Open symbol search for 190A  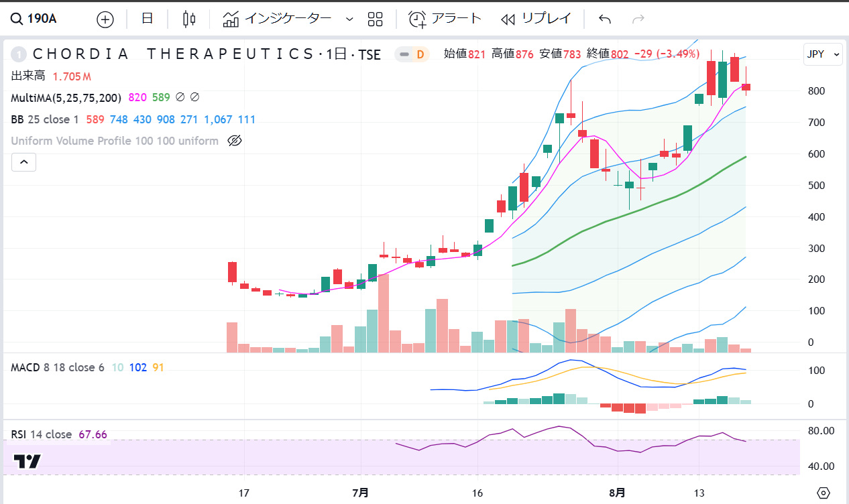[34, 19]
